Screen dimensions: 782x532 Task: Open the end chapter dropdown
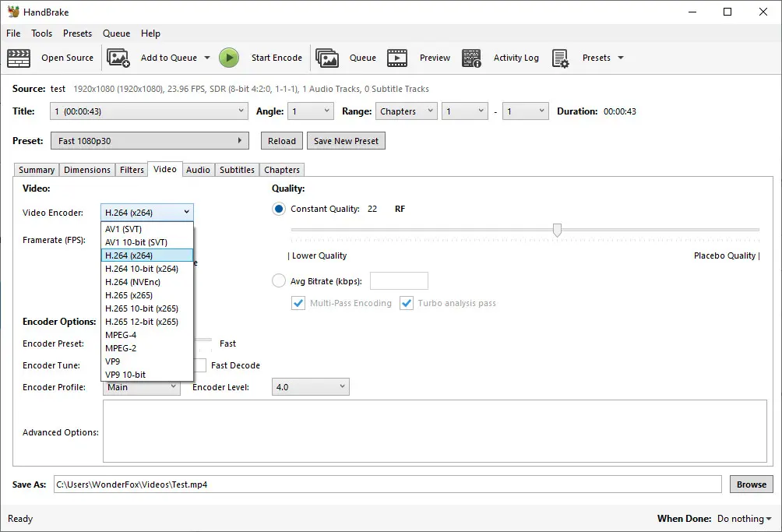tap(525, 111)
